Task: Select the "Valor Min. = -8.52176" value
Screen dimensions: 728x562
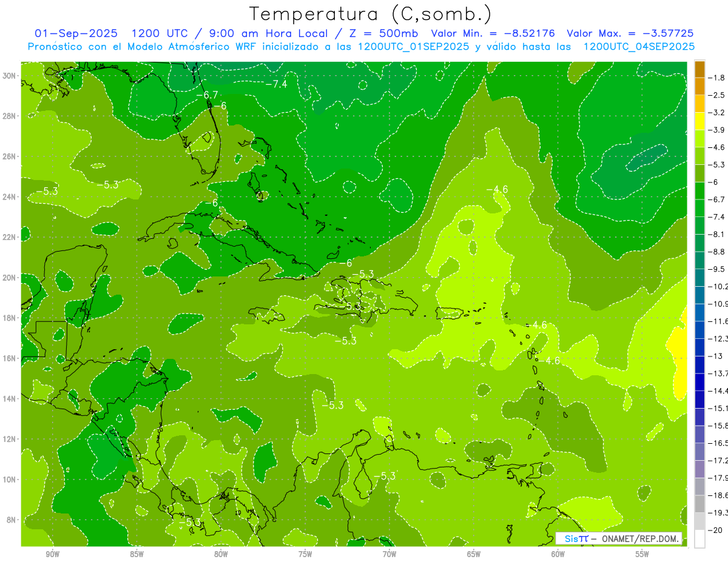Action: coord(493,33)
